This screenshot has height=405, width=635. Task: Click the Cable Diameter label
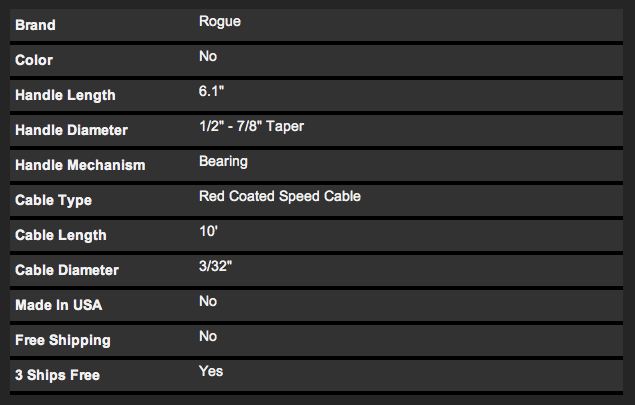[67, 270]
